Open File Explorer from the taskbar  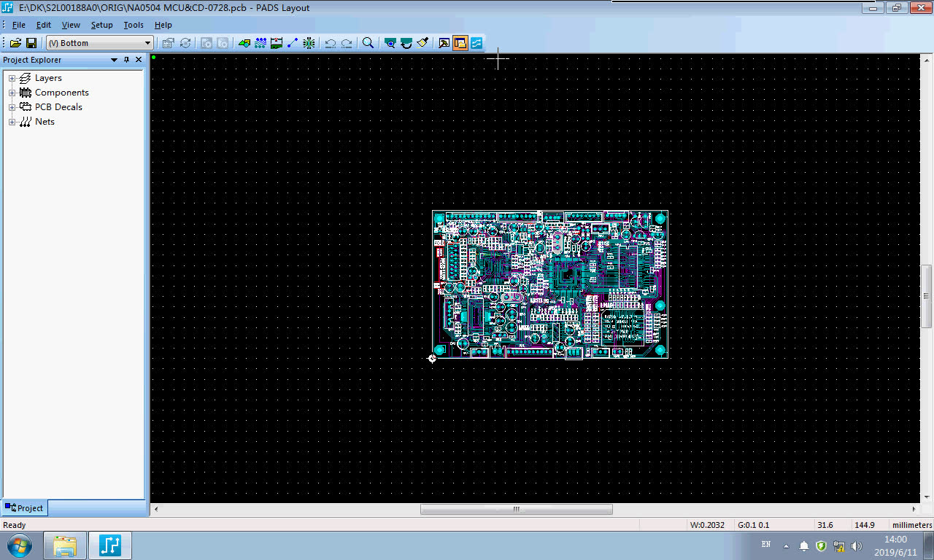[x=65, y=545]
